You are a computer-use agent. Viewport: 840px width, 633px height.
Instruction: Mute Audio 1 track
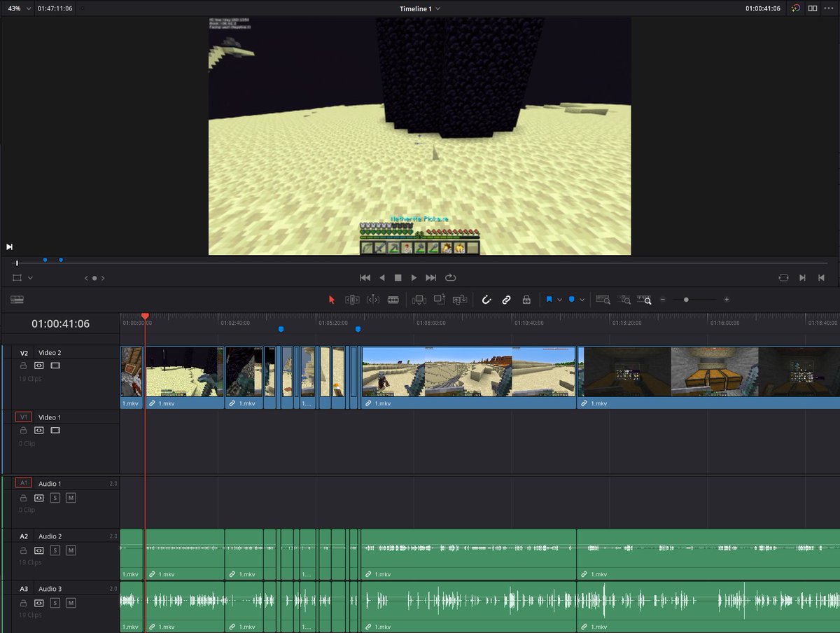coord(71,498)
